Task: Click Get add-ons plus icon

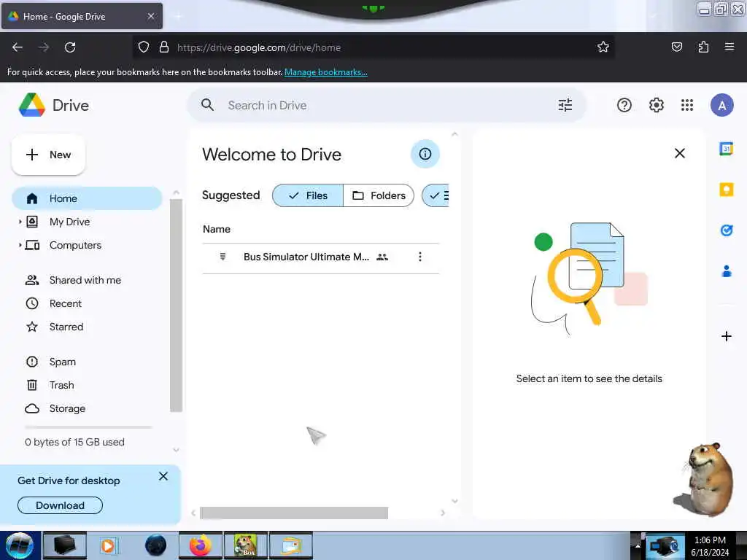Action: click(726, 336)
